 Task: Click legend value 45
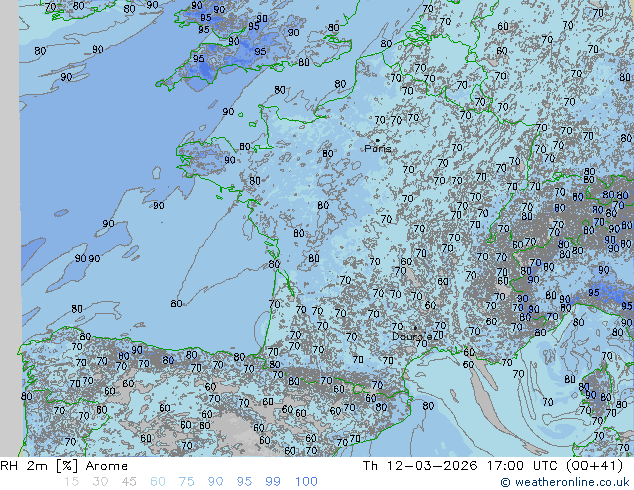click(x=129, y=482)
